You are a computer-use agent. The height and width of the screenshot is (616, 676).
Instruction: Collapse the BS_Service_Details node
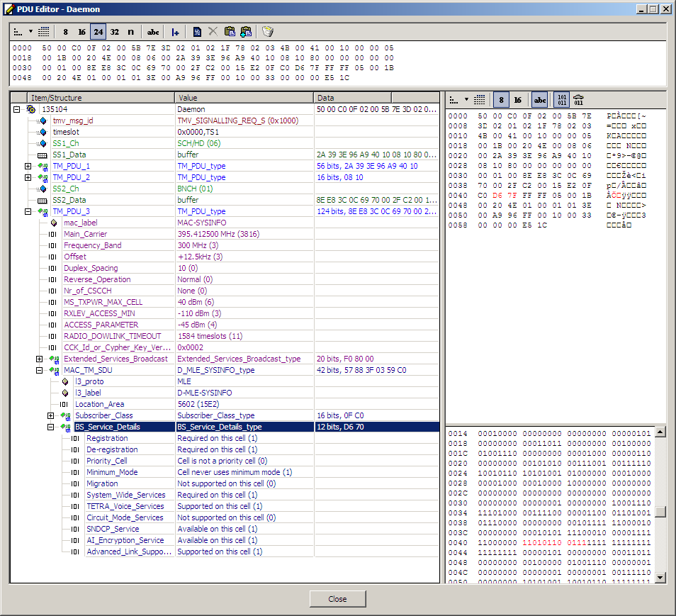tap(51, 427)
